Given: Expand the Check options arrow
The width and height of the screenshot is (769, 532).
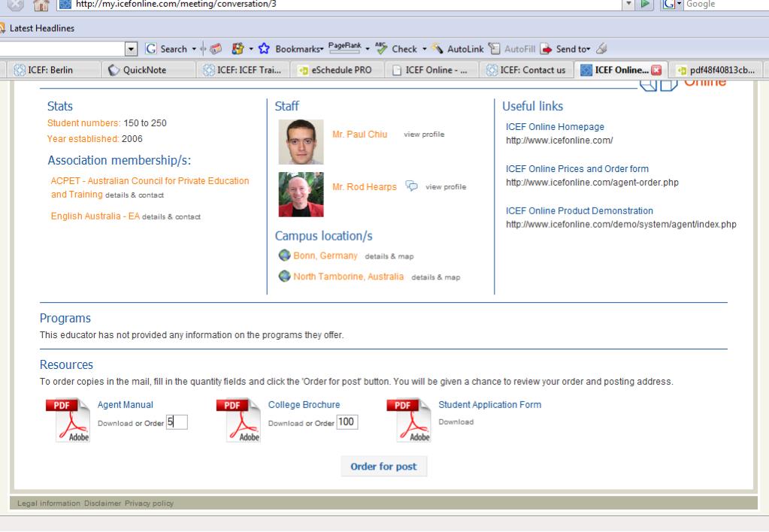Looking at the screenshot, I should click(424, 49).
